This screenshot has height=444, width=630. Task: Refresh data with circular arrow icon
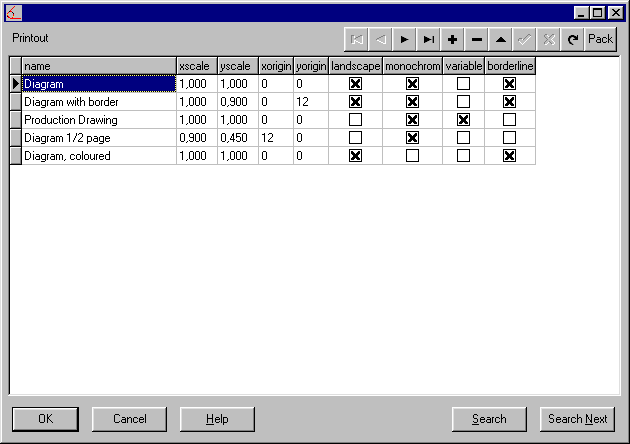pyautogui.click(x=573, y=39)
